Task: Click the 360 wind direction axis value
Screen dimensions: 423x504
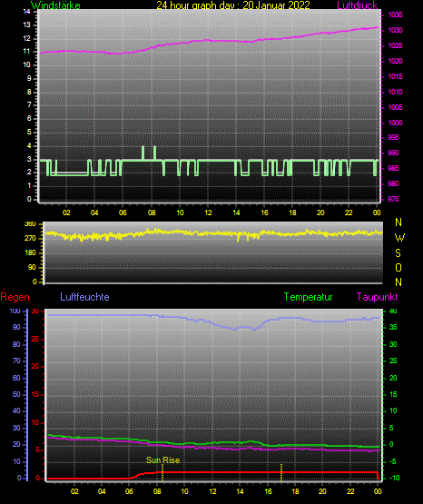Action: [30, 224]
